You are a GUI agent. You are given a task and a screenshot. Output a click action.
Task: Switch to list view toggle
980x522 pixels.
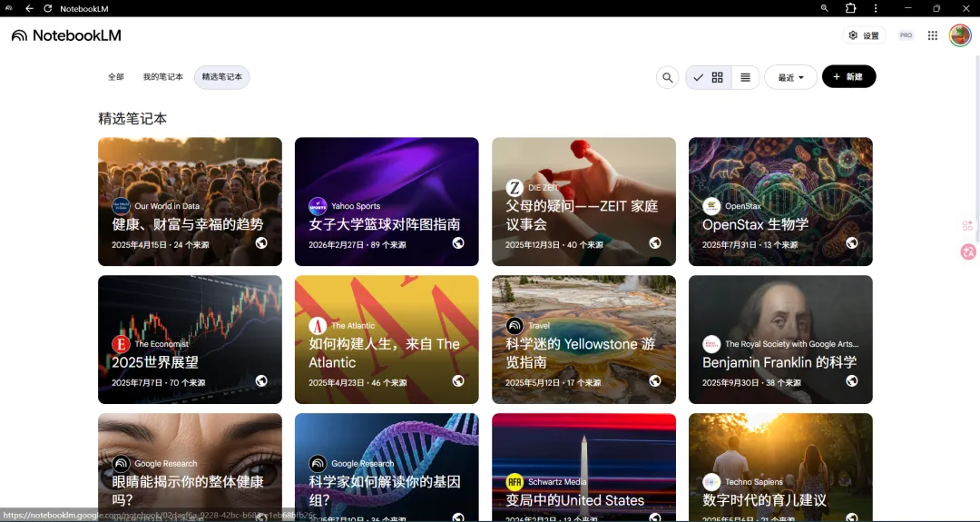point(745,77)
